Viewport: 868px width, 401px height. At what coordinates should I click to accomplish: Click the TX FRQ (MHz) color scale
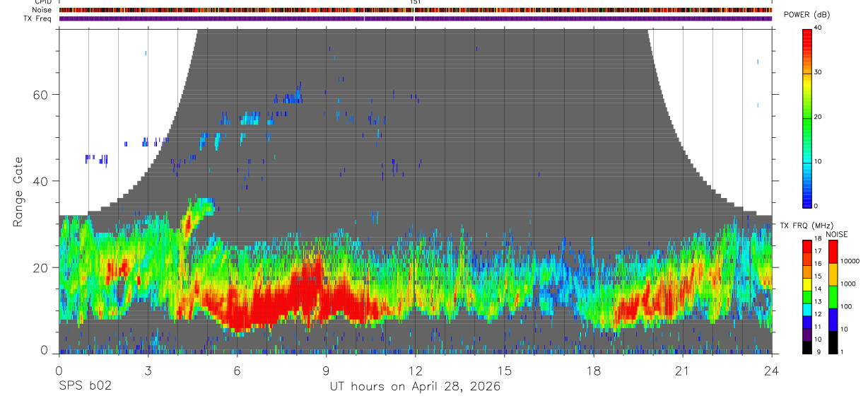point(807,297)
